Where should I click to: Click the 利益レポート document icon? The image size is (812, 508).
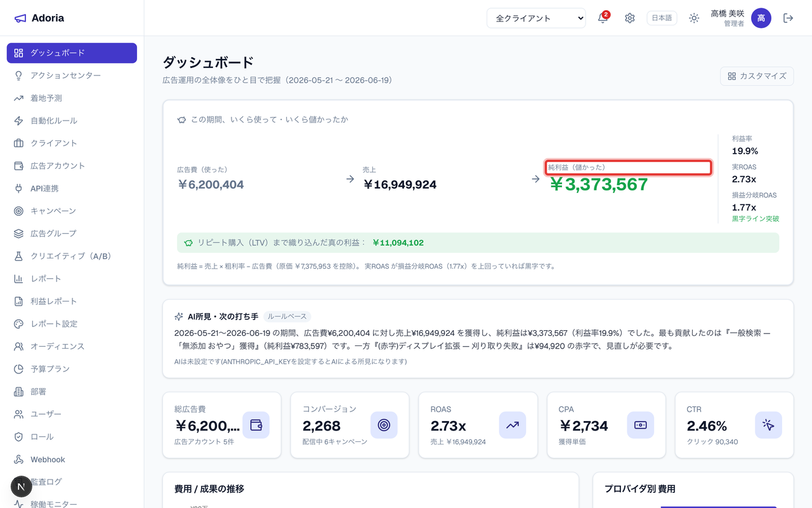point(18,301)
